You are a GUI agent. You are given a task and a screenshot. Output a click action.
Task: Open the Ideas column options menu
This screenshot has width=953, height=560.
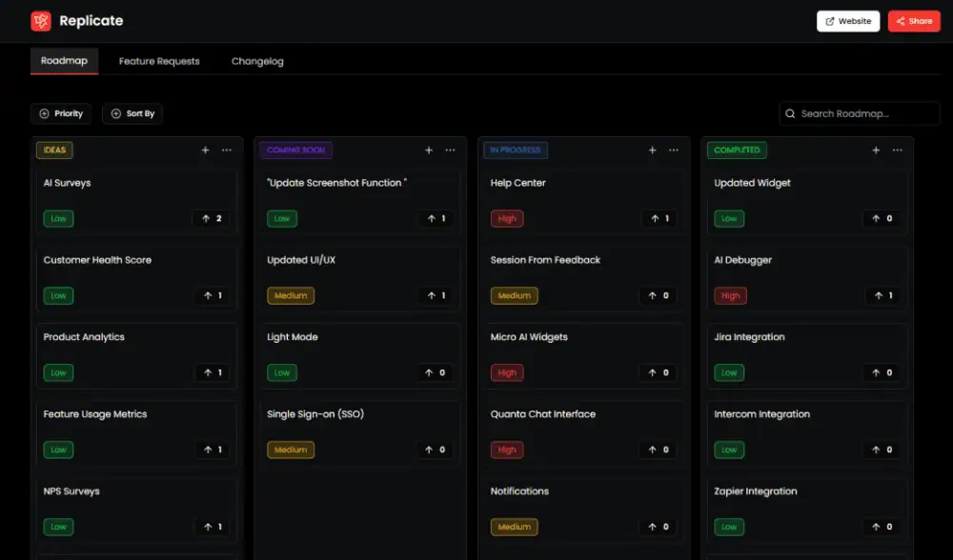tap(227, 150)
